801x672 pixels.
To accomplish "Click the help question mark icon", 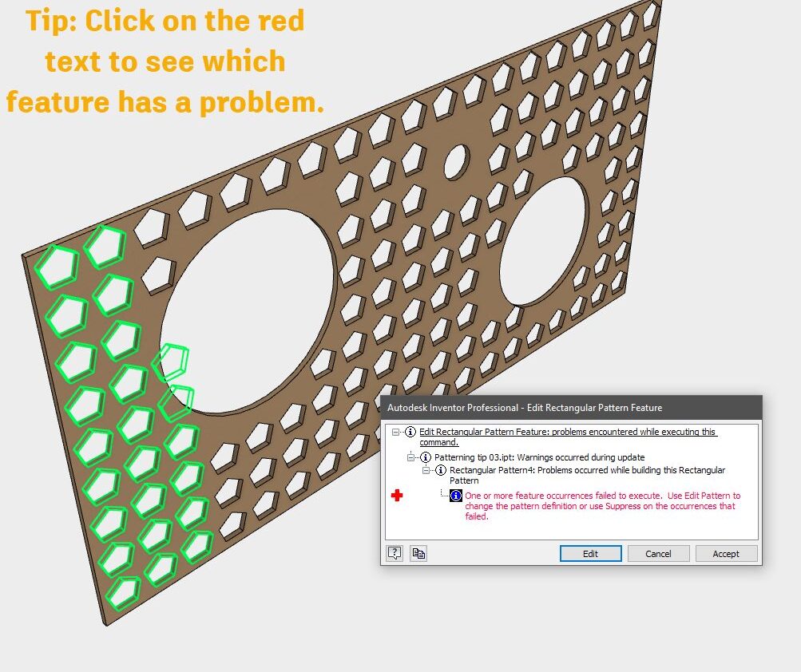I will click(395, 553).
